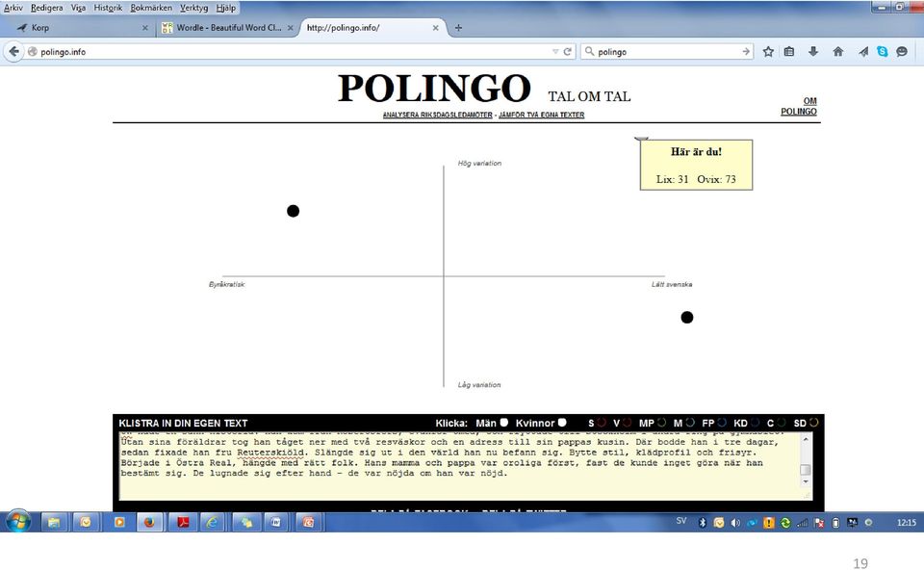
Task: Click the battery icon in system tray
Action: pyautogui.click(x=835, y=522)
